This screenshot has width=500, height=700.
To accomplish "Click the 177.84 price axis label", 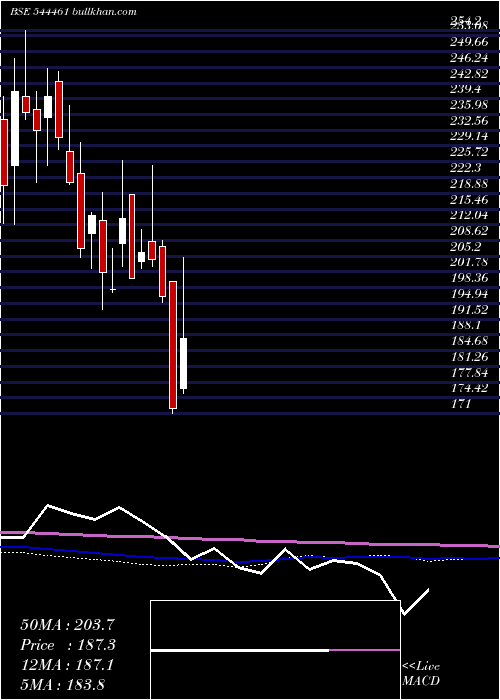I will tap(469, 372).
